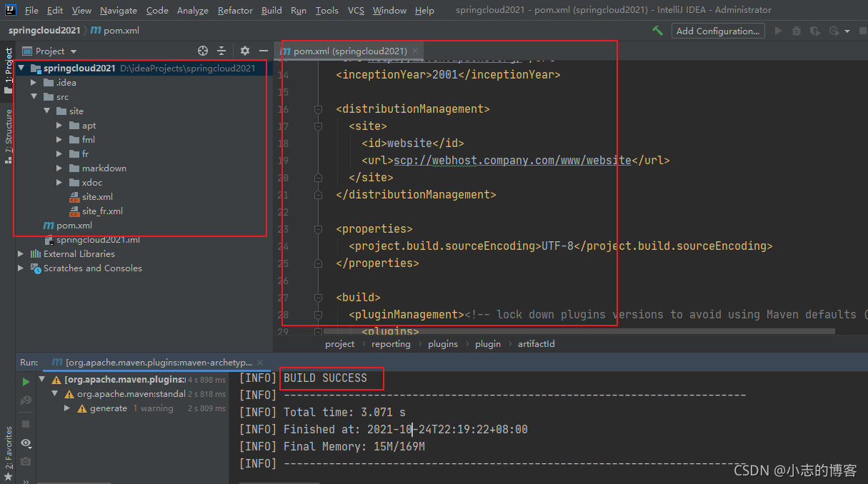Collapse the src folder
Viewport: 868px width, 484px height.
[34, 97]
